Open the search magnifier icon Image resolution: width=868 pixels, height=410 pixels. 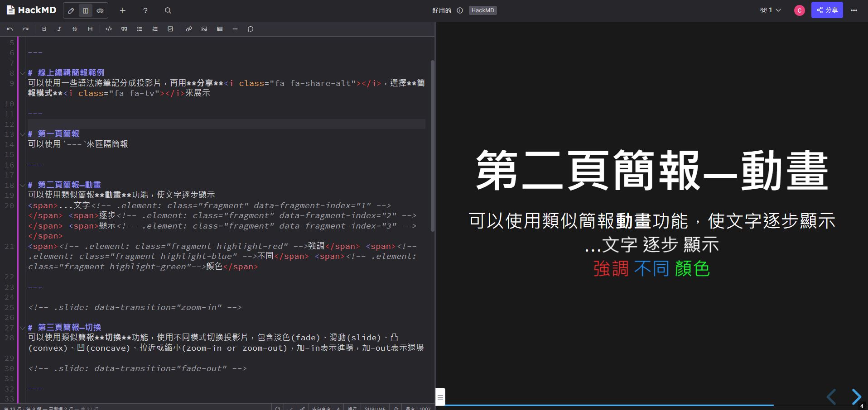168,10
